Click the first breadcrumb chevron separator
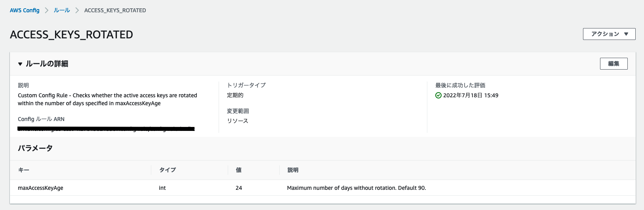This screenshot has width=644, height=210. point(46,10)
